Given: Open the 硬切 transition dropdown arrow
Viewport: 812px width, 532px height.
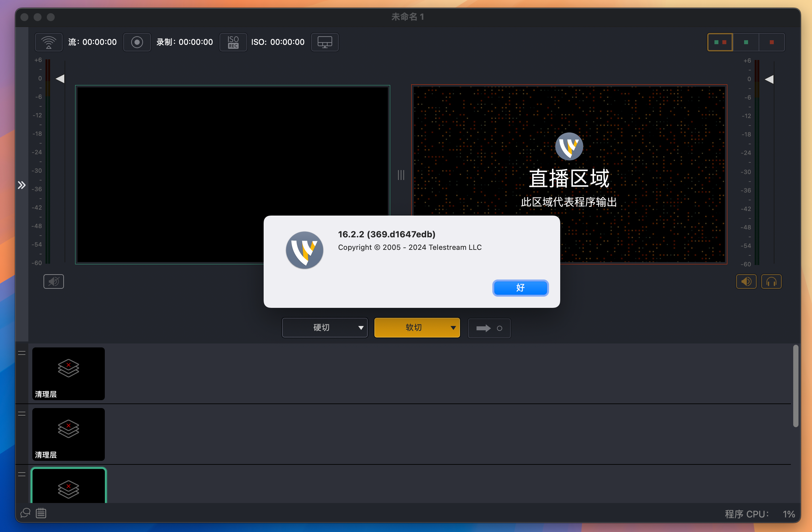Looking at the screenshot, I should point(361,328).
